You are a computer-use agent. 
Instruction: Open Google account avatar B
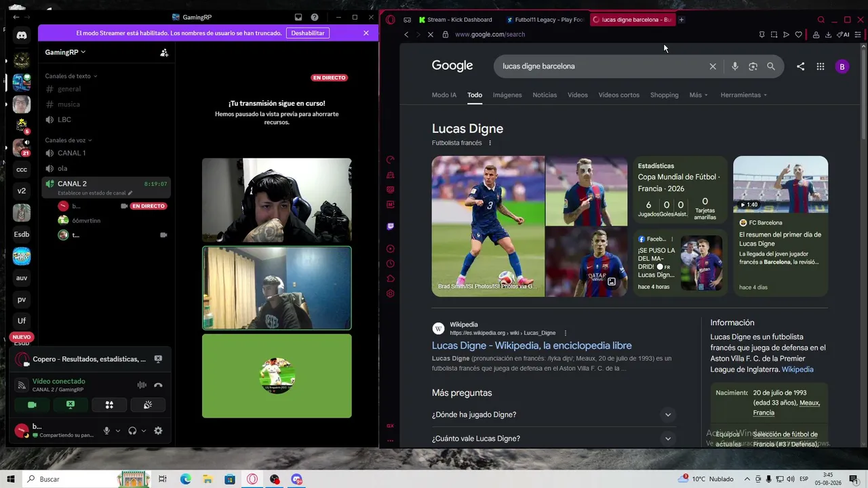click(x=842, y=66)
